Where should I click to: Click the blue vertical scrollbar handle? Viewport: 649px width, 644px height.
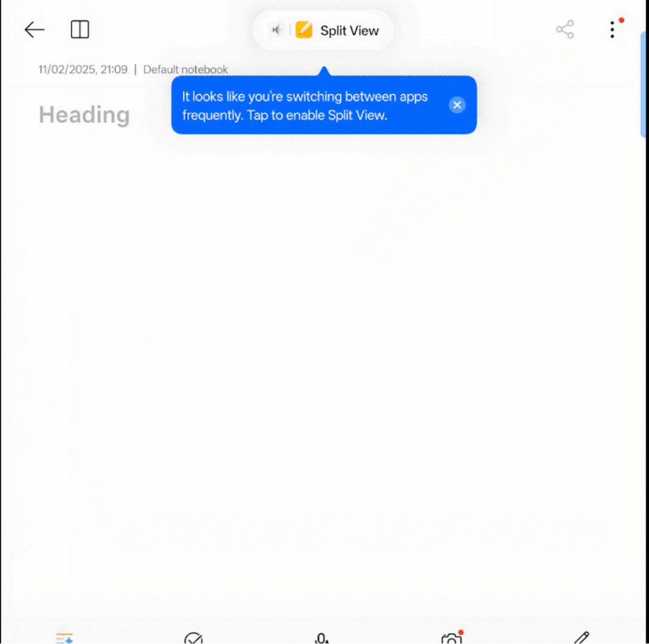[x=643, y=85]
